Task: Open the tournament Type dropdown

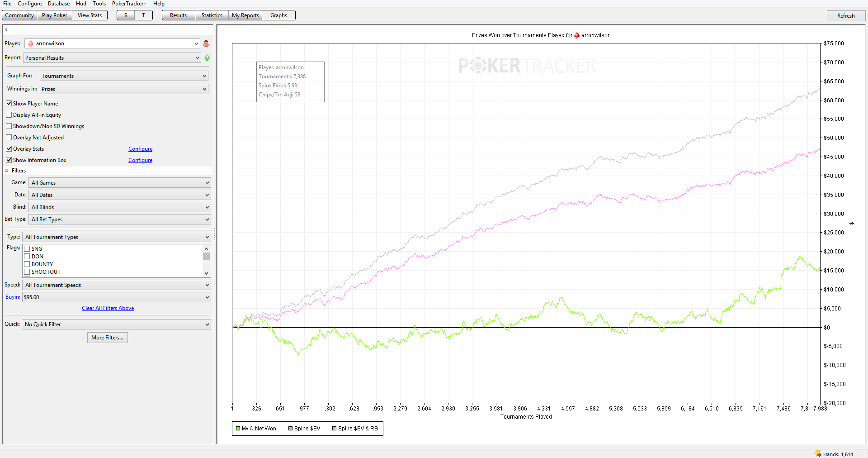Action: pos(117,237)
